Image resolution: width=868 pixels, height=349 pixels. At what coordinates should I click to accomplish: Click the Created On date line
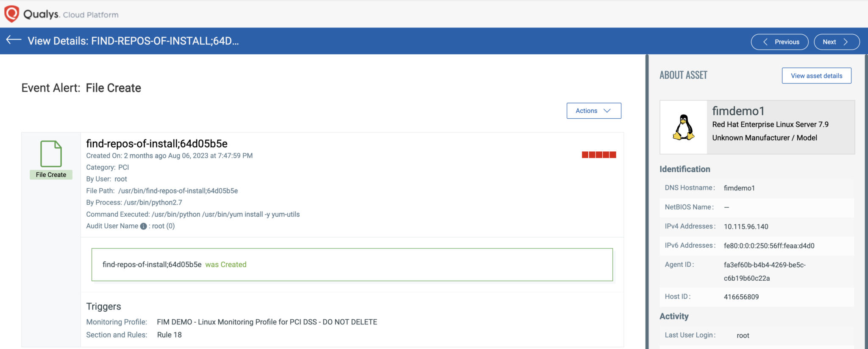tap(169, 156)
